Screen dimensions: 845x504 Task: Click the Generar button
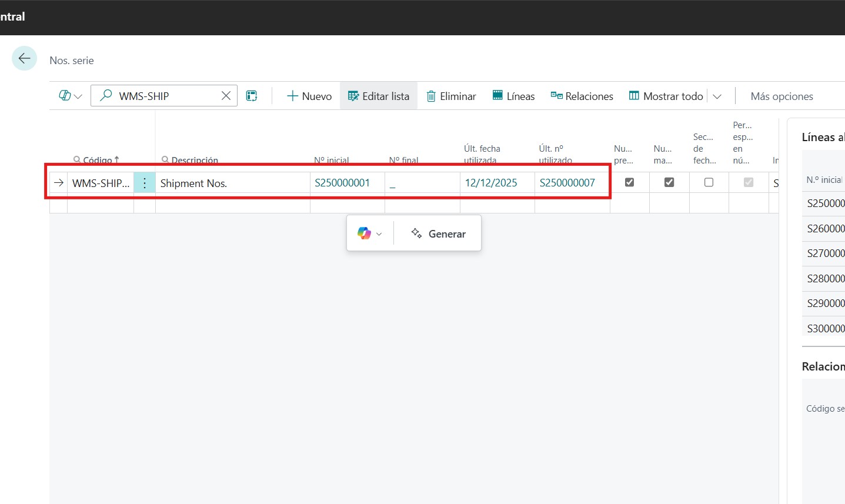tap(439, 233)
